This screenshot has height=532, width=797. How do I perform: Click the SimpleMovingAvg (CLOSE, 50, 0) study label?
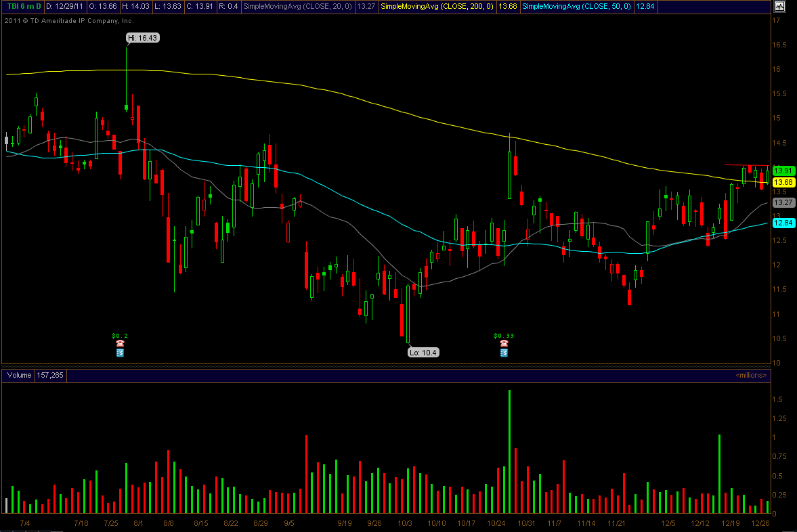576,6
